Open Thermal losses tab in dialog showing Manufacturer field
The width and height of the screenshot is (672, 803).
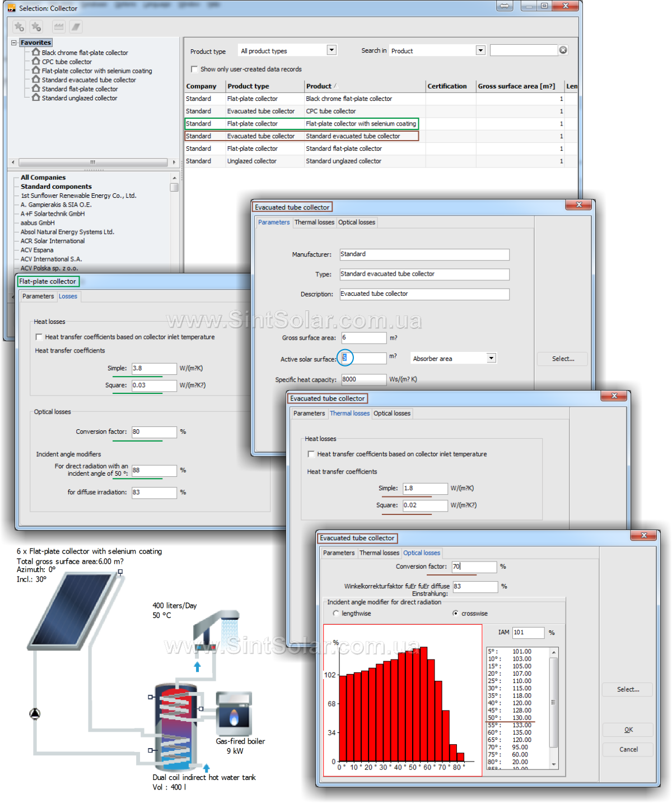point(314,222)
